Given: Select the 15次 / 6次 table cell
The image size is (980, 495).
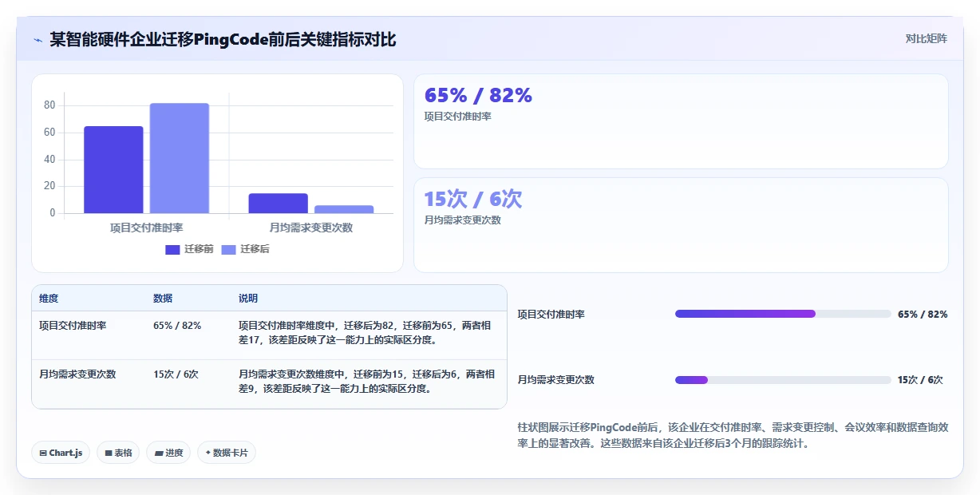Looking at the screenshot, I should pyautogui.click(x=176, y=374).
